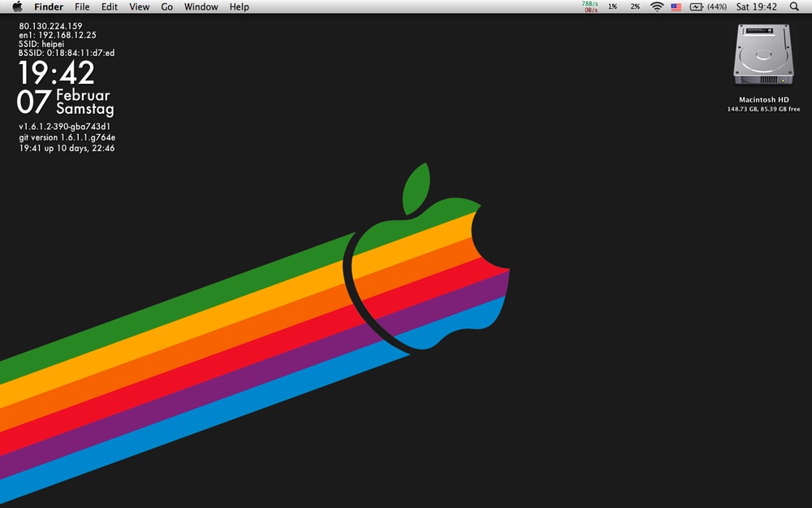The height and width of the screenshot is (508, 812).
Task: Open the Apple menu
Action: tap(17, 7)
